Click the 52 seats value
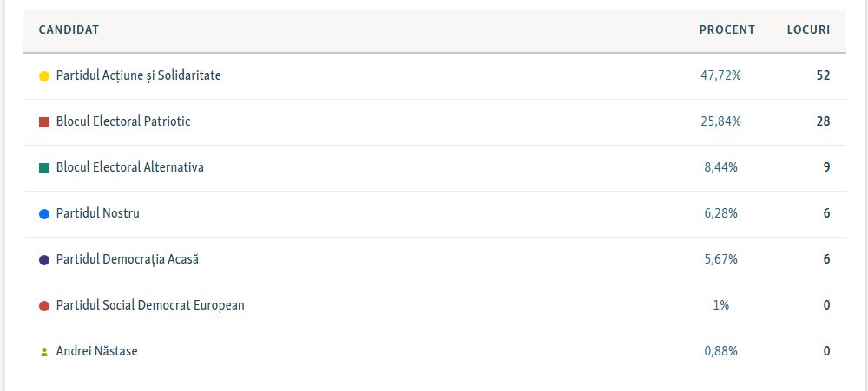 [823, 75]
